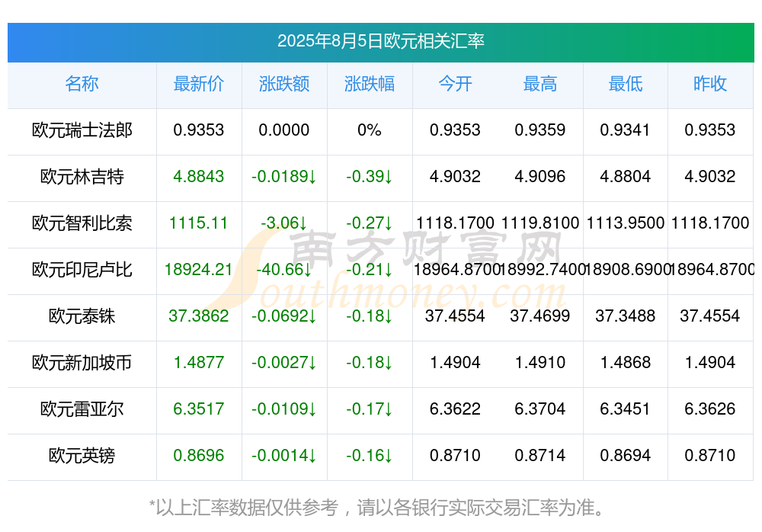Click the 欧元林吉特 row name

pos(82,177)
